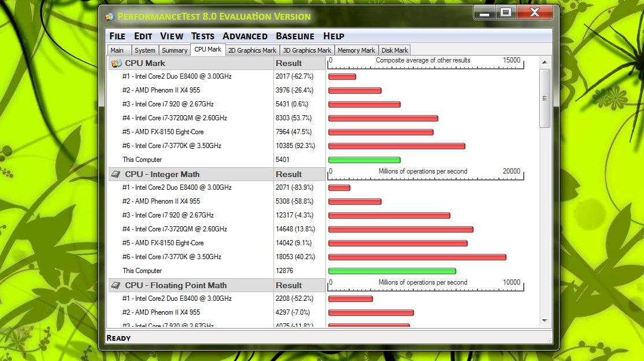Screen dimensions: 644x361
Task: Open the File menu
Action: click(x=117, y=36)
